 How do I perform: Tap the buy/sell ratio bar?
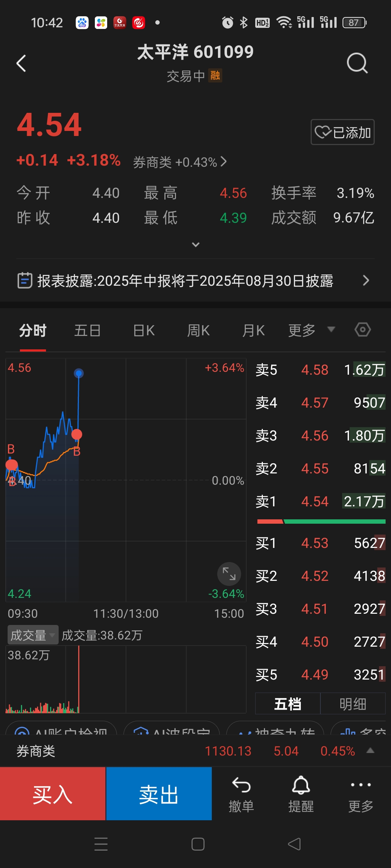(x=321, y=522)
